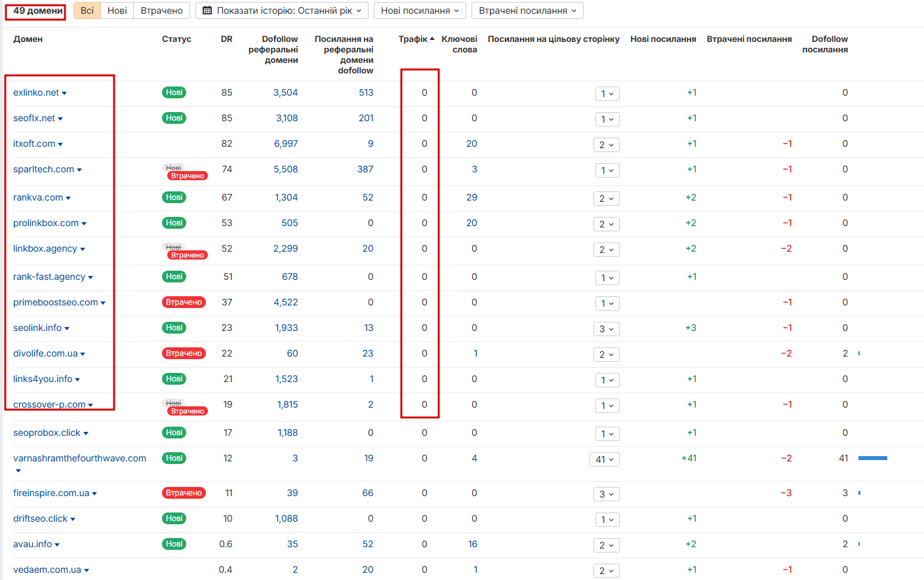Viewport: 924px width, 580px height.
Task: Click the dofollow bar for varnashramthefourthwave.com
Action: [x=873, y=458]
